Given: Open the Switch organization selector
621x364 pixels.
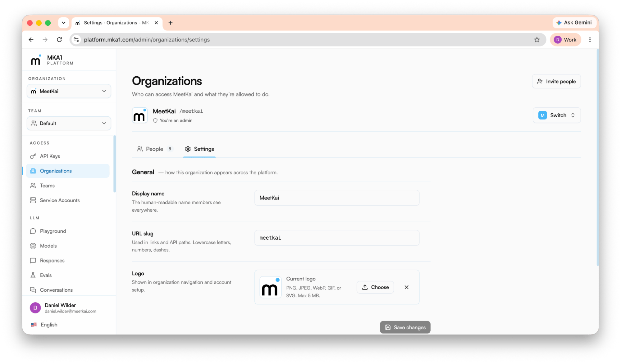Looking at the screenshot, I should coord(556,115).
